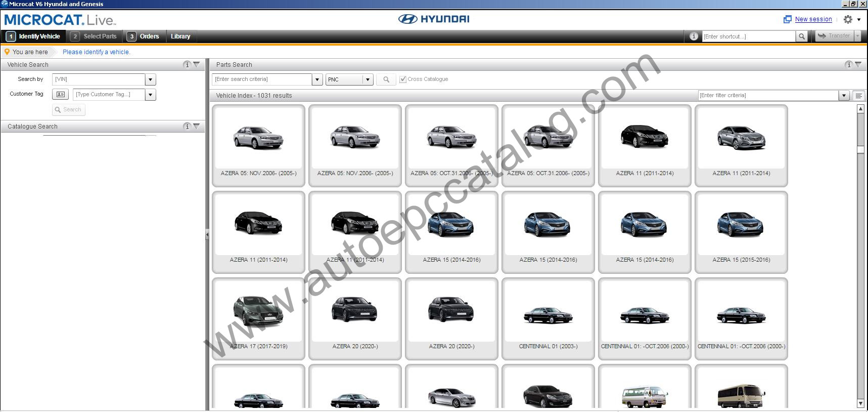Open the Transfer button dropdown arrow
This screenshot has height=412, width=868.
pyautogui.click(x=857, y=36)
